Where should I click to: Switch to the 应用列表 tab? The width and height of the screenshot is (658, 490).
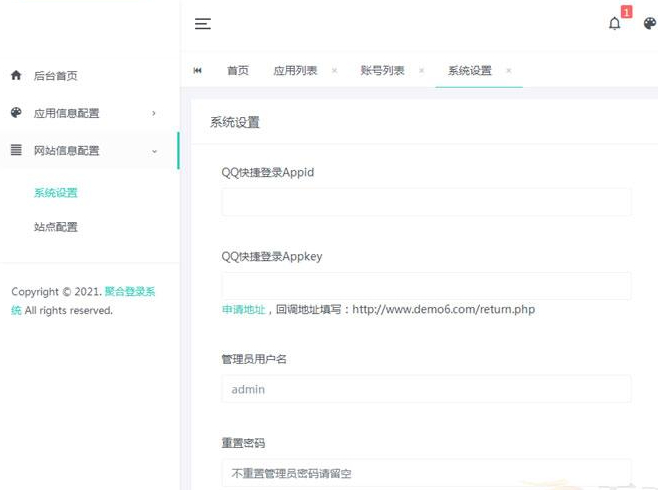click(295, 70)
